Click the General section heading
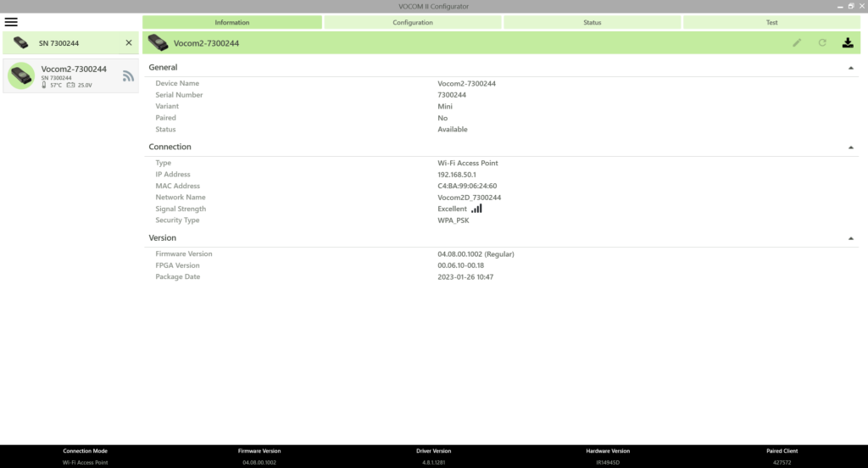The image size is (868, 468). point(163,67)
